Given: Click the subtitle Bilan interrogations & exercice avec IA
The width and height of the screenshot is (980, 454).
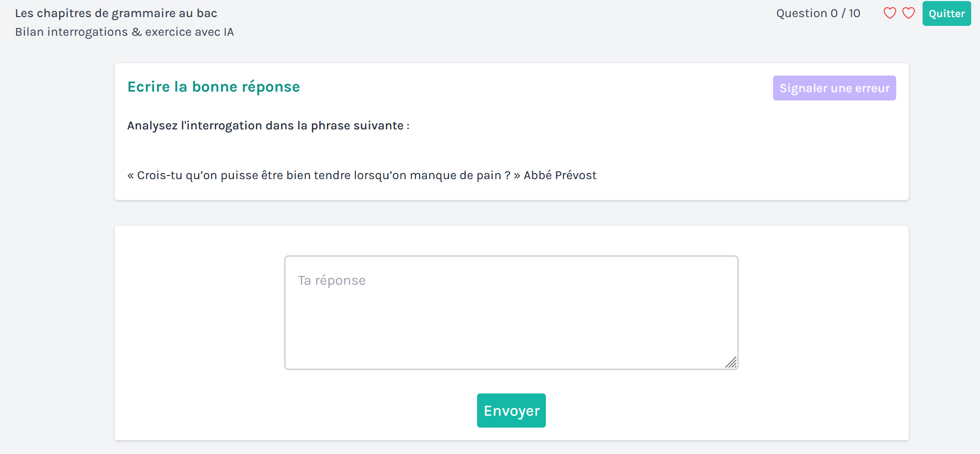Looking at the screenshot, I should (x=125, y=32).
